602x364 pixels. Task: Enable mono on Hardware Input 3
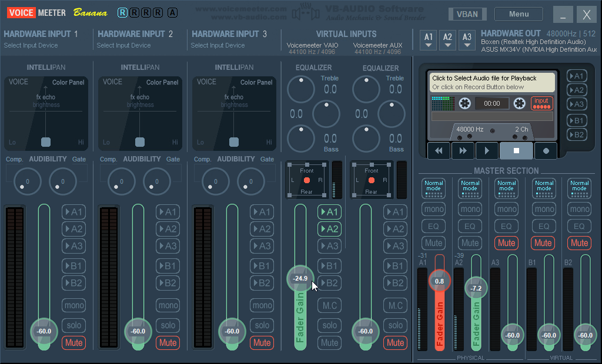coord(262,305)
